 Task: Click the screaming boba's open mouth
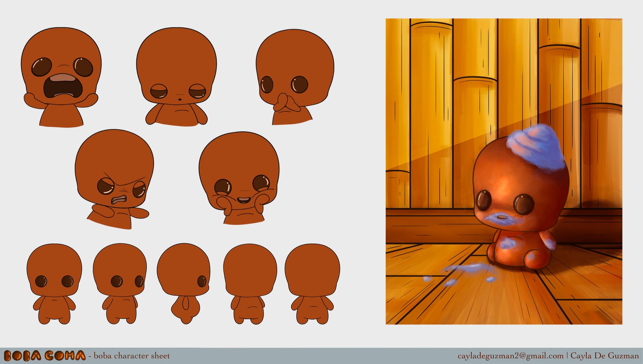point(63,87)
